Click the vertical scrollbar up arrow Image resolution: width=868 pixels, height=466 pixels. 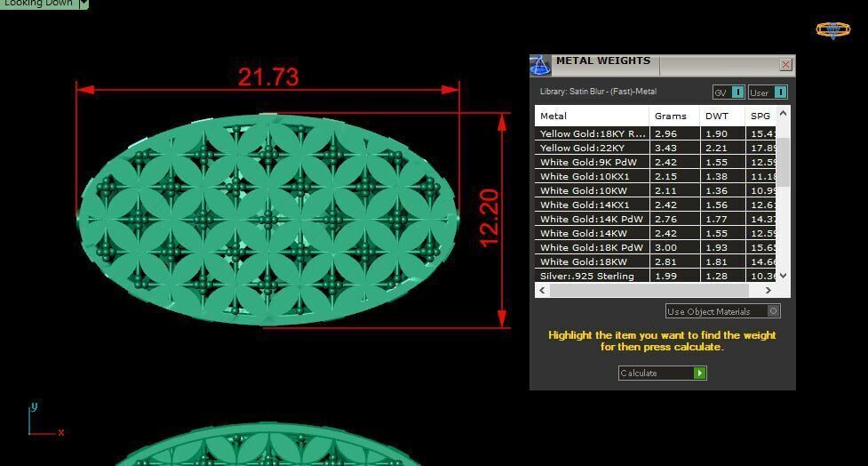coord(783,113)
